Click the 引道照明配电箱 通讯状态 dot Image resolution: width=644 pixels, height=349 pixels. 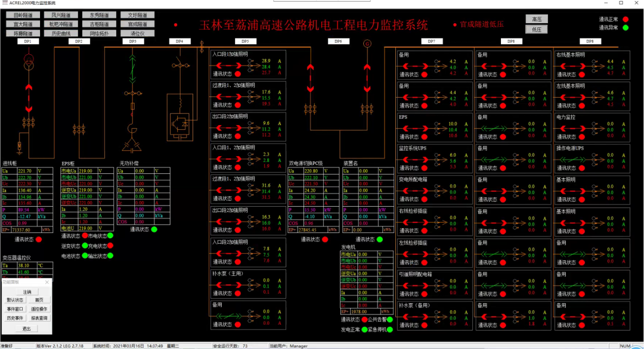[x=425, y=294]
